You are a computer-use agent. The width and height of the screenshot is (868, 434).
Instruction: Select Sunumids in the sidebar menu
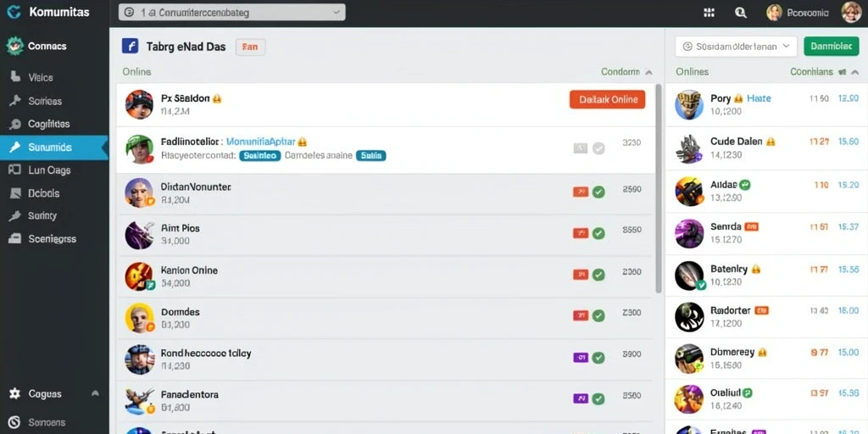(x=54, y=147)
